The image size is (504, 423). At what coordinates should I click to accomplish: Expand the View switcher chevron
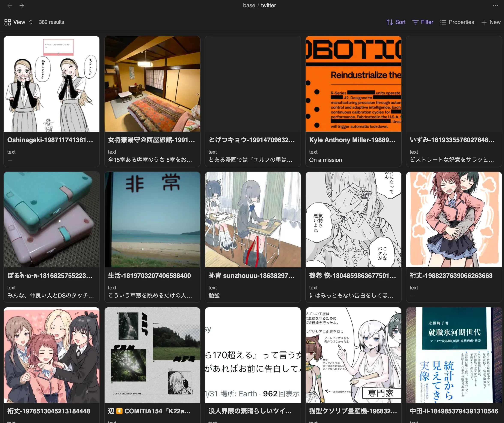pos(31,22)
